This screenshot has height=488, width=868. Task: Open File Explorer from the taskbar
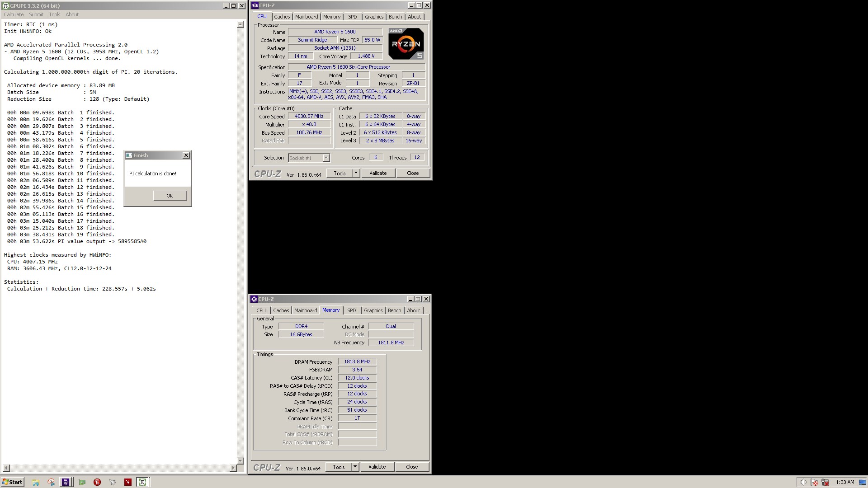(x=36, y=482)
